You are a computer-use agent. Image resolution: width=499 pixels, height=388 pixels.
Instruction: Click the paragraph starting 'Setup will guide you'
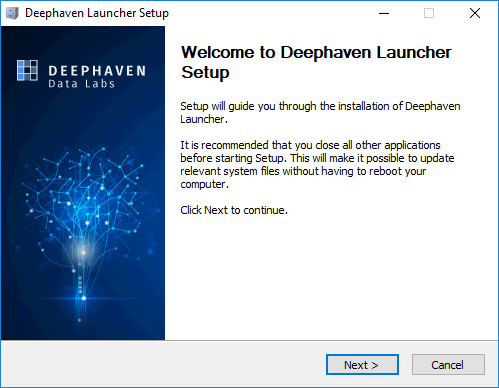click(320, 112)
